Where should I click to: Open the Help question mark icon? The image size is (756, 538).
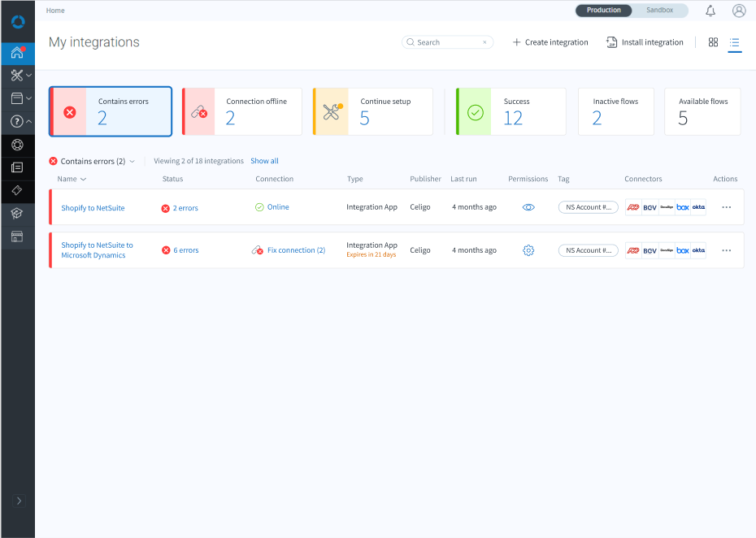click(17, 121)
